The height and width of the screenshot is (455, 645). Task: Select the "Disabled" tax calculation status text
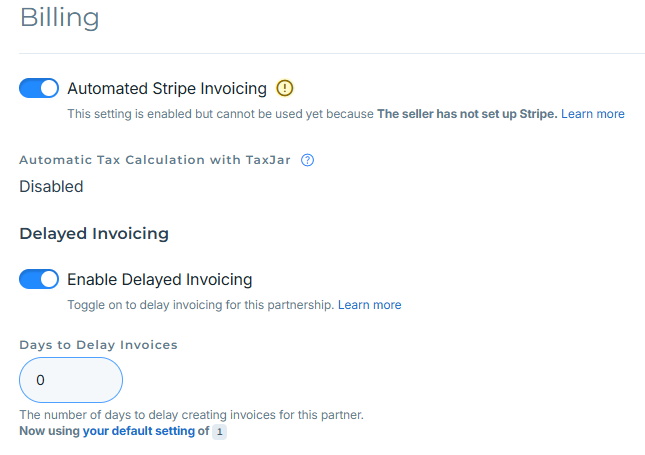pos(51,186)
